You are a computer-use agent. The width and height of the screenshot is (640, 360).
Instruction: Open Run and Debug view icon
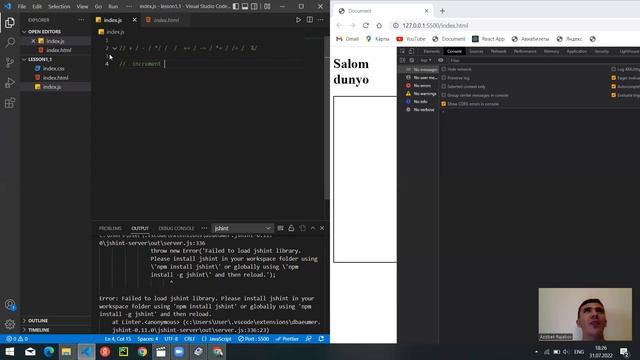10,82
